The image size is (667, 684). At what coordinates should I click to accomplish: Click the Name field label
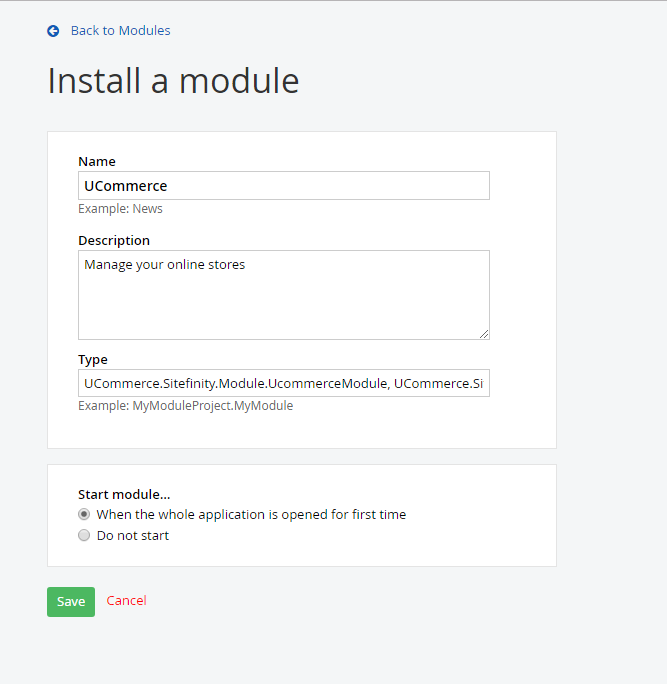(x=97, y=161)
